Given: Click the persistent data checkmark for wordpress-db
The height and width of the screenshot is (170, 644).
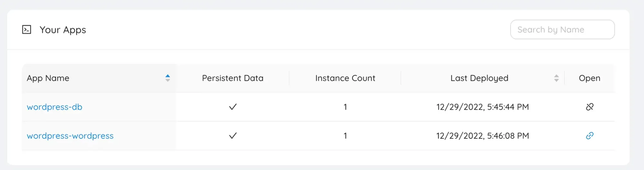Looking at the screenshot, I should (x=233, y=107).
